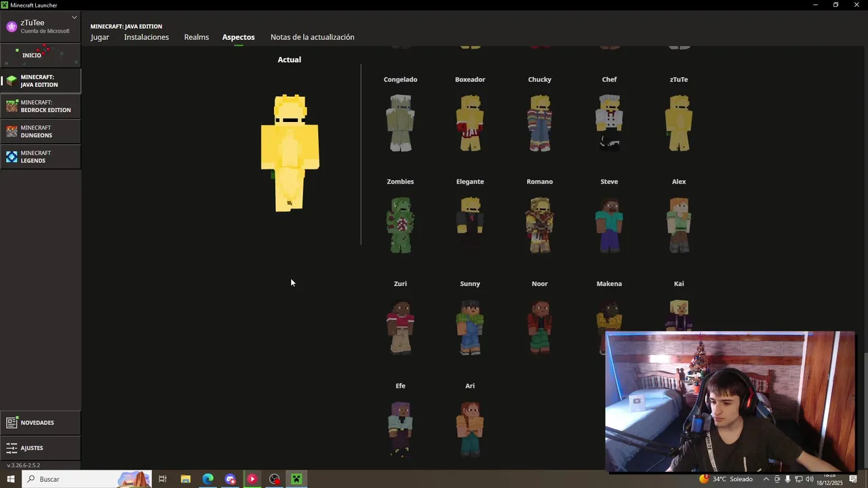Screen dimensions: 868x488
Task: Open OBS Studio from taskbar
Action: 274,479
